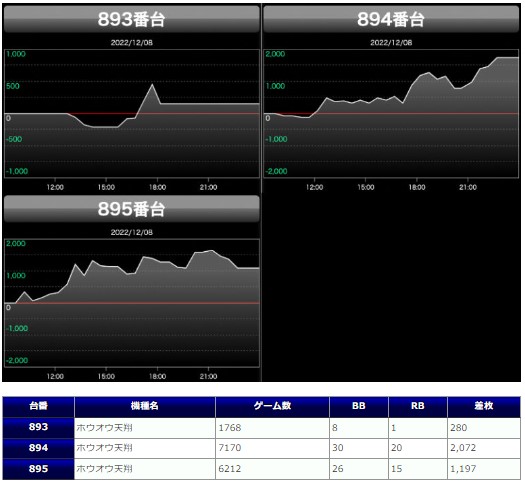
Task: Click the 台番 column header
Action: click(39, 406)
